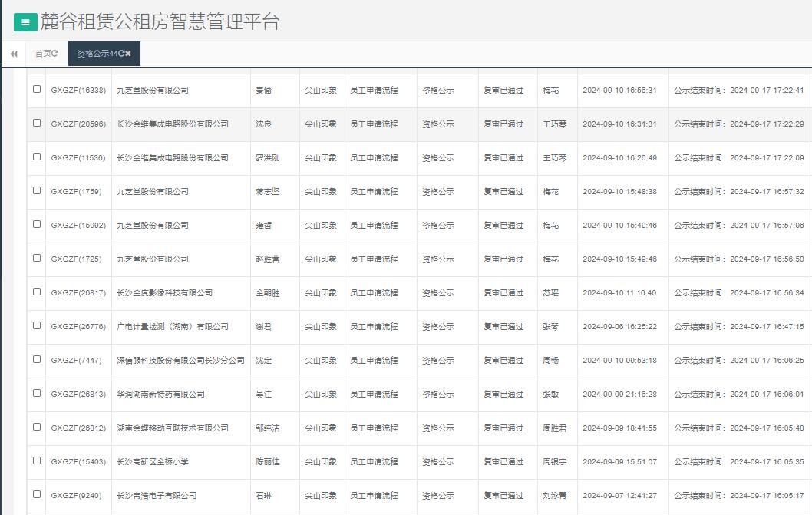Image resolution: width=812 pixels, height=515 pixels.
Task: Click reviewer name 王巧琴
Action: [x=556, y=124]
